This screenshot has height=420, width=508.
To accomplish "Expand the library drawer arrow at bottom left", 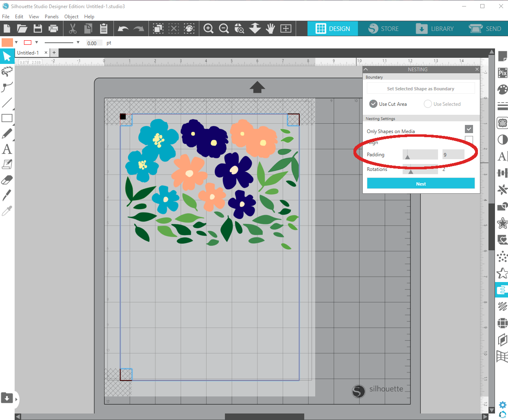I will click(16, 399).
